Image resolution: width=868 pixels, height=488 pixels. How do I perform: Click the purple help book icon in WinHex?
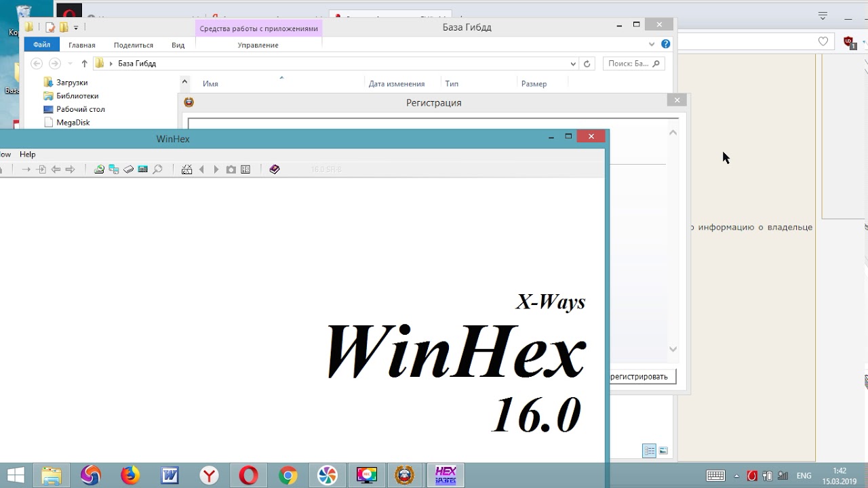[x=275, y=169]
